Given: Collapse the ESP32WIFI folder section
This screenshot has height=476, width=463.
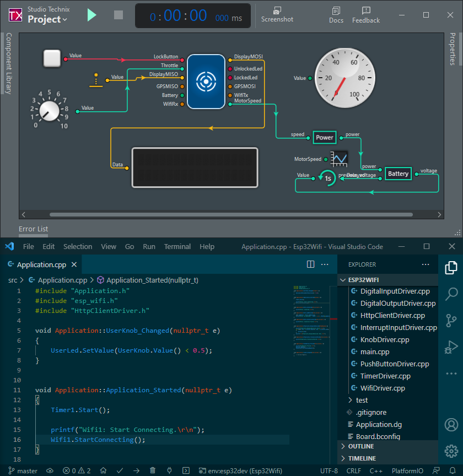Looking at the screenshot, I should pyautogui.click(x=387, y=280).
